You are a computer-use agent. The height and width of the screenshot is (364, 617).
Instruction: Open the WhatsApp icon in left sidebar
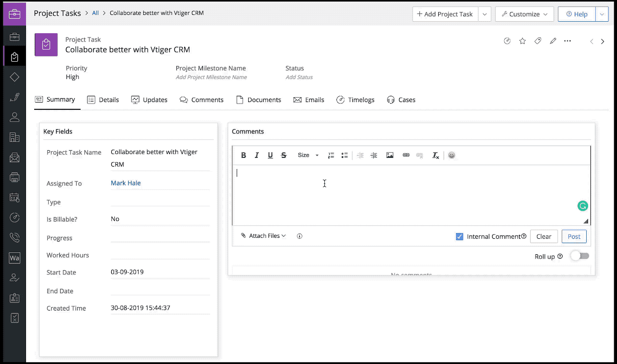pos(14,258)
